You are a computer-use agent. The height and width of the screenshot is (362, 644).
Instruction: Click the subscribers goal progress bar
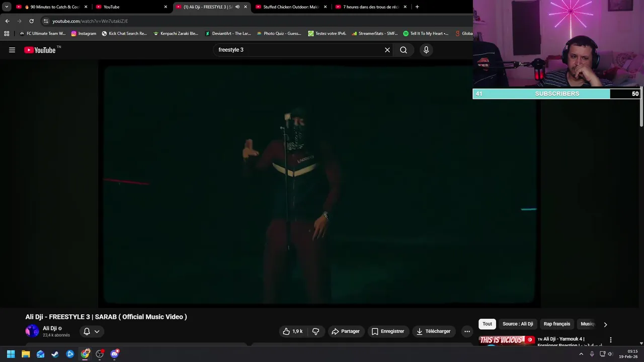coord(557,94)
